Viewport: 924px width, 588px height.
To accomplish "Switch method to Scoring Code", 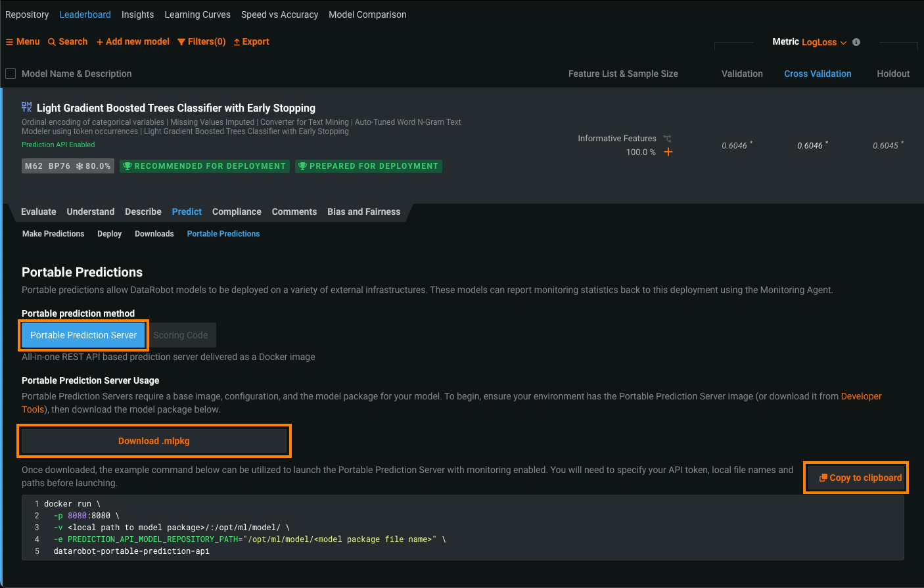I will 181,335.
